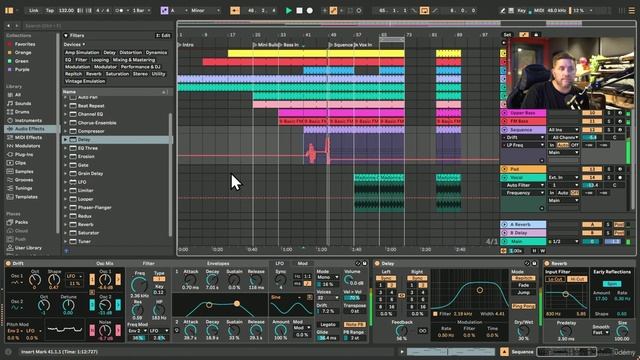Select the Favorites collection
The image size is (640, 360).
pyautogui.click(x=25, y=44)
